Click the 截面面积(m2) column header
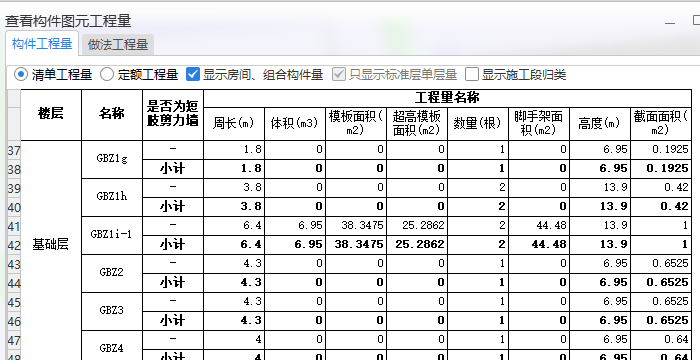 click(661, 124)
